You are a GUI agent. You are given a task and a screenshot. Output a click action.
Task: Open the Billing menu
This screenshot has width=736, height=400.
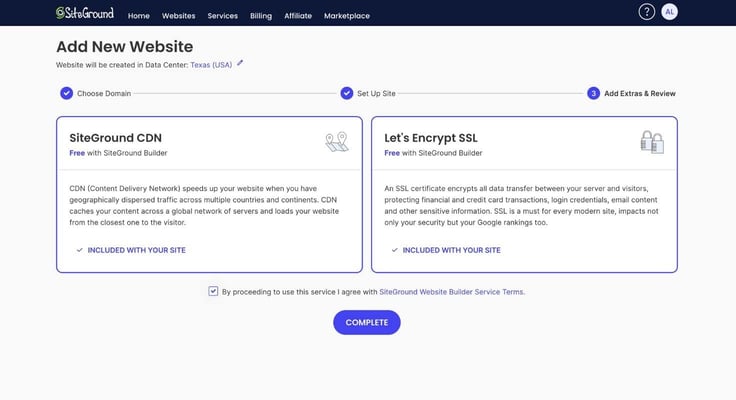(x=261, y=15)
